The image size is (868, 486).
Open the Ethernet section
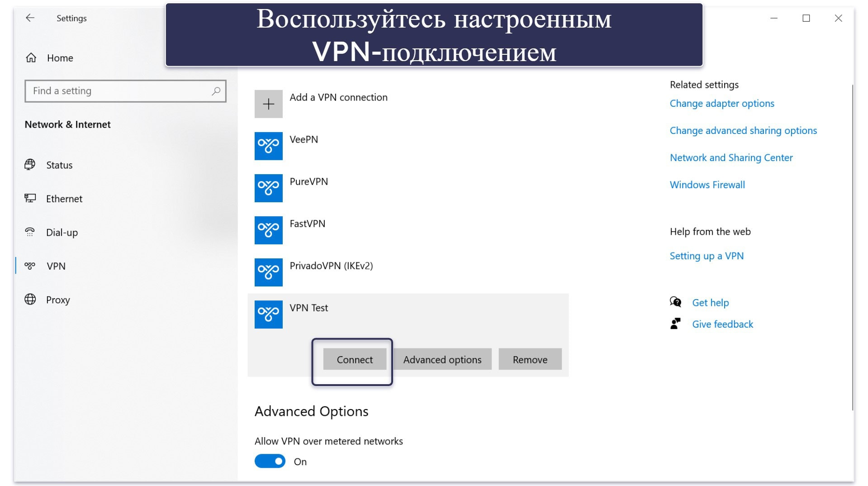(53, 199)
